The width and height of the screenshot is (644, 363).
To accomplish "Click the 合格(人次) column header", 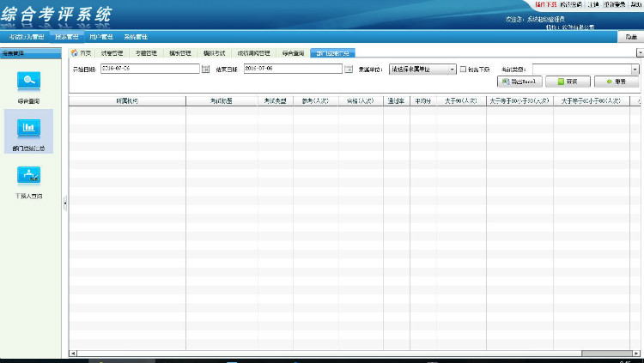I will pyautogui.click(x=361, y=101).
